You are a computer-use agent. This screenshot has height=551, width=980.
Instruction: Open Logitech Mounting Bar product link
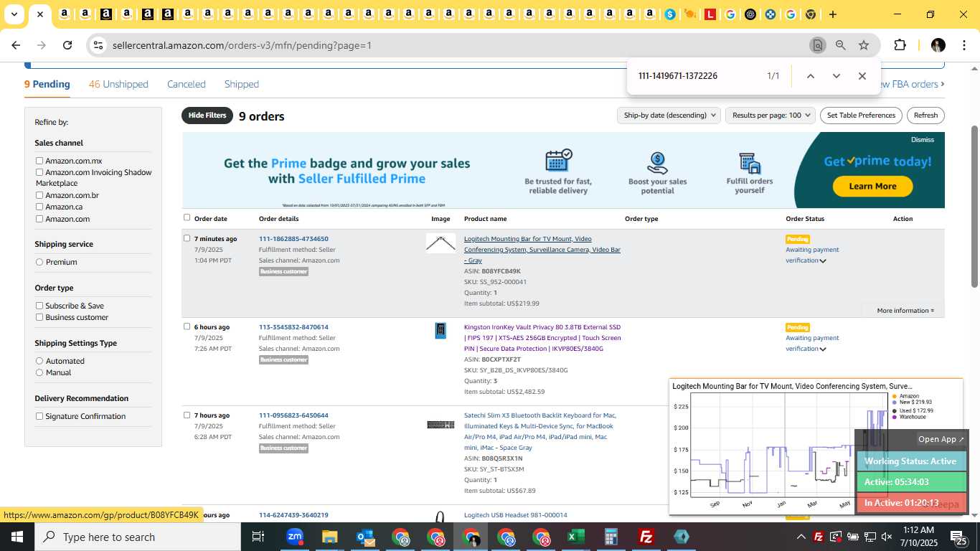pyautogui.click(x=542, y=250)
